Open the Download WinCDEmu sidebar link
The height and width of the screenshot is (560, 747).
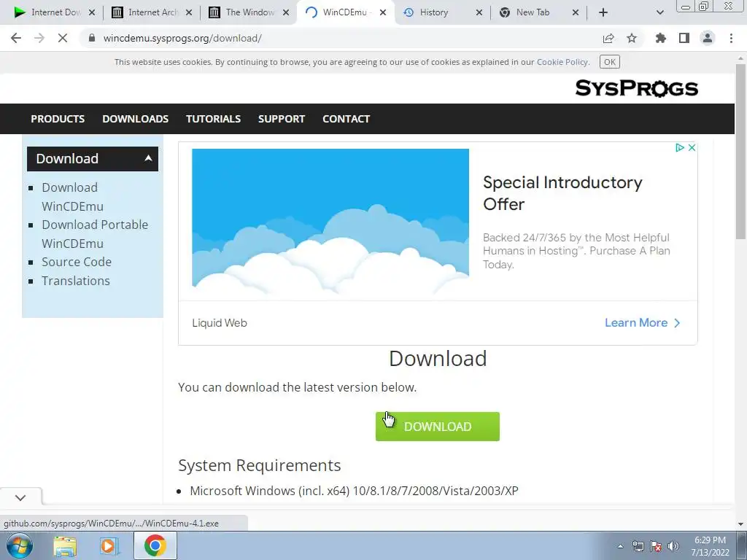72,197
